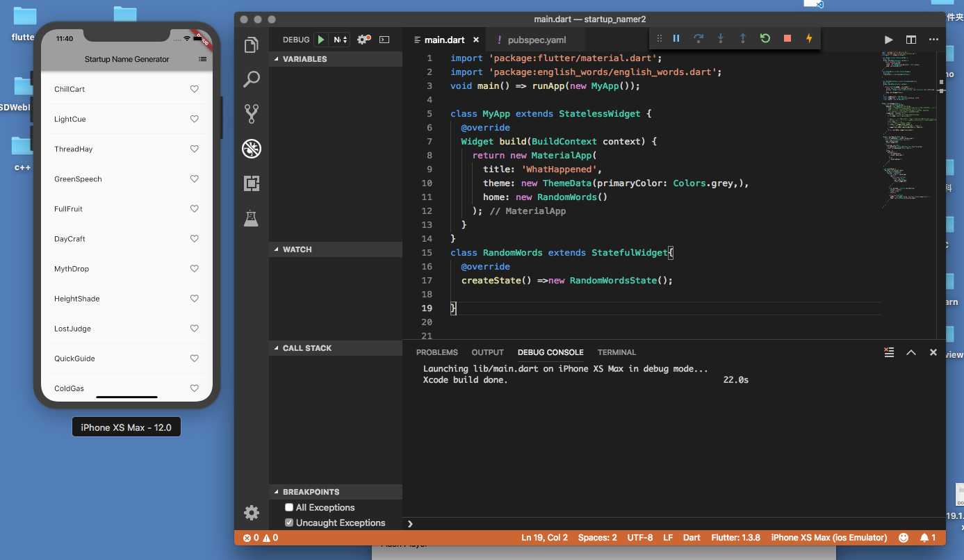Click the green Restart debug icon
The image size is (964, 560).
765,39
